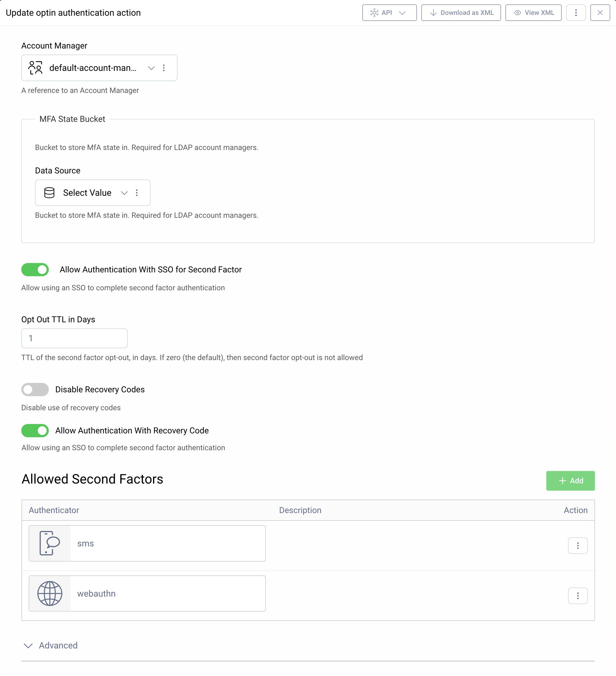Disable Allow Authentication With SSO for Second Factor

point(35,269)
